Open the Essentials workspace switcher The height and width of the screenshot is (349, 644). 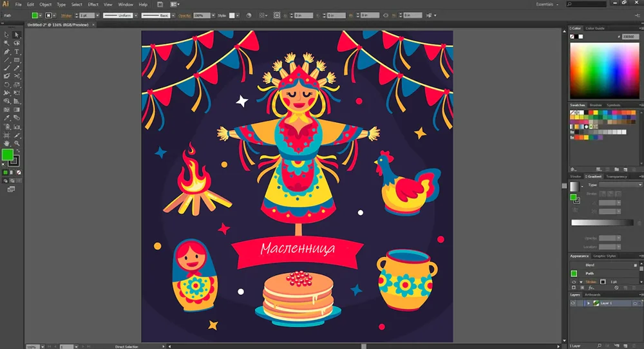pyautogui.click(x=547, y=5)
